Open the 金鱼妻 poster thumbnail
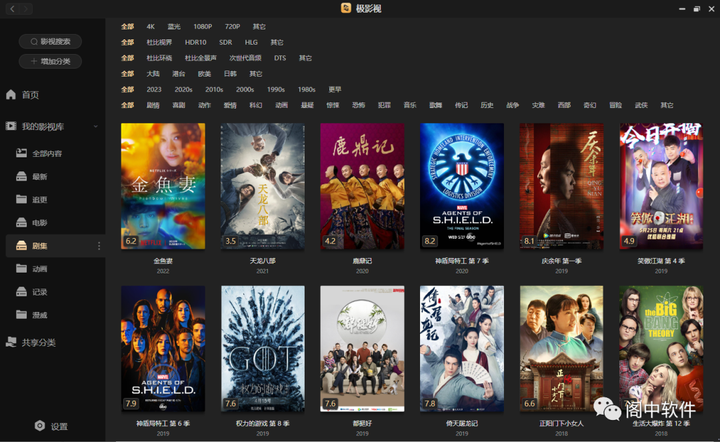720x442 pixels. coord(162,186)
